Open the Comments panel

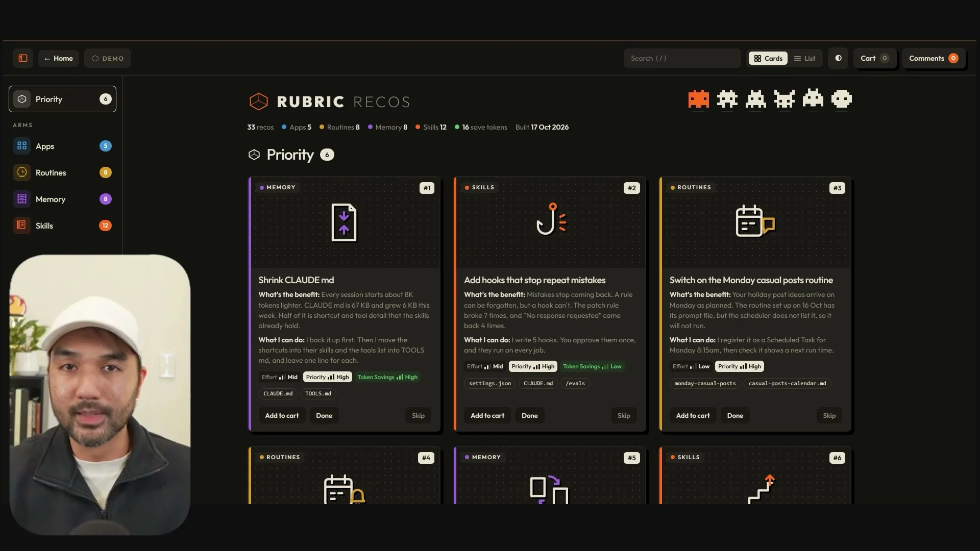(933, 58)
